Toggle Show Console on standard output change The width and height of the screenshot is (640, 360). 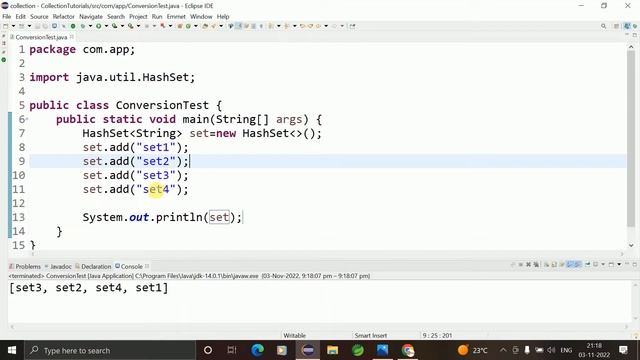pyautogui.click(x=570, y=264)
